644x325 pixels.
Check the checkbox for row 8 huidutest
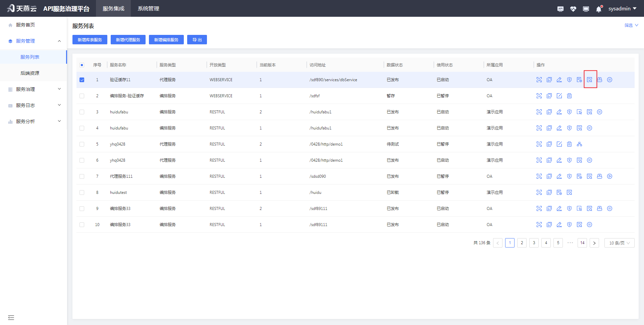[x=82, y=193]
